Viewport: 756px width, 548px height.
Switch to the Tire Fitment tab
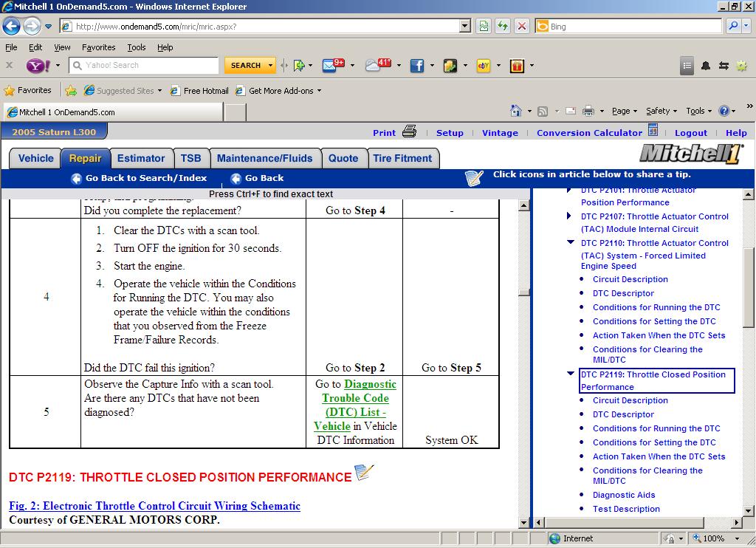pos(402,158)
